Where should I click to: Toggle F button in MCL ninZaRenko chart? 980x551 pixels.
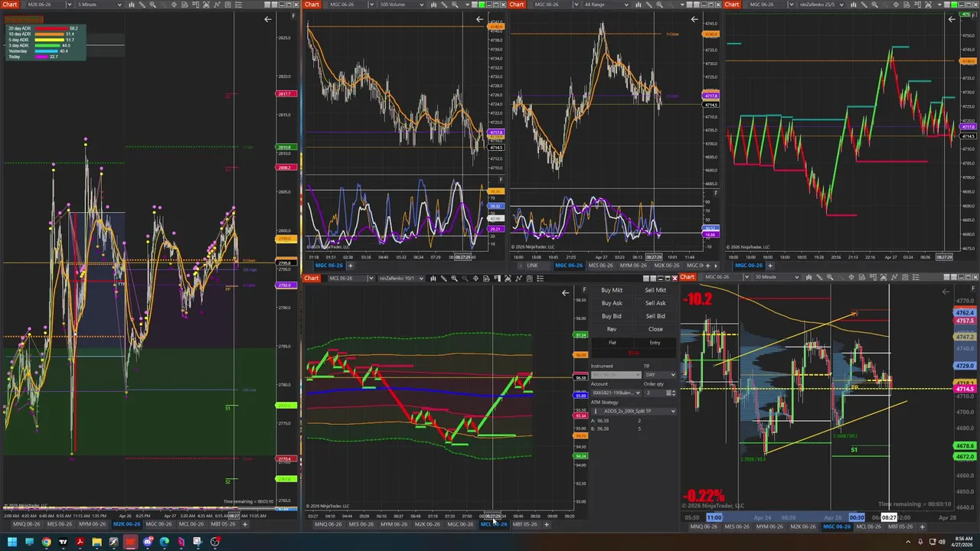pyautogui.click(x=584, y=290)
